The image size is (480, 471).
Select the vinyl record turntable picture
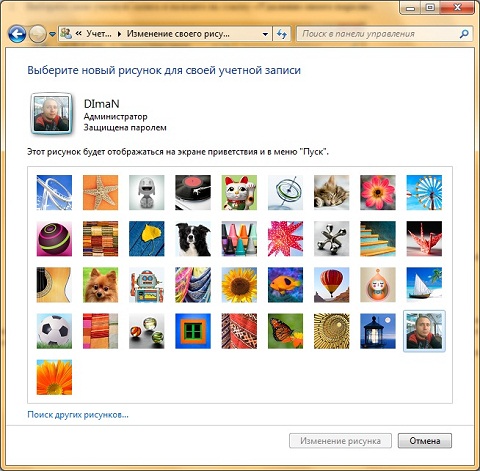pos(193,192)
